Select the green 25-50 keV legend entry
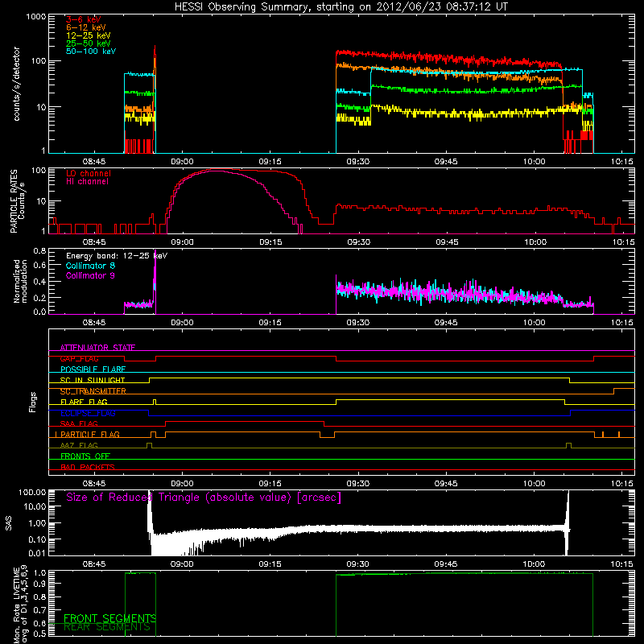The width and height of the screenshot is (644, 644). click(89, 43)
